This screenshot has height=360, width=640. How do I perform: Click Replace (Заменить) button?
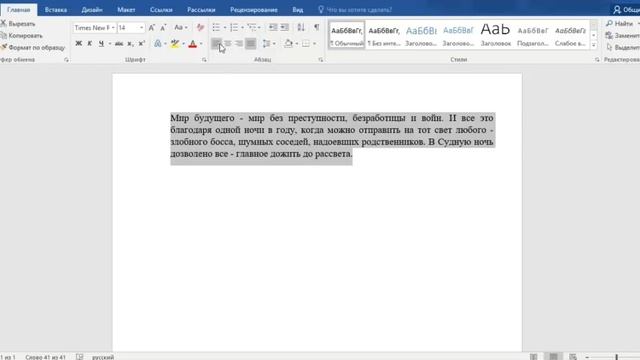622,36
